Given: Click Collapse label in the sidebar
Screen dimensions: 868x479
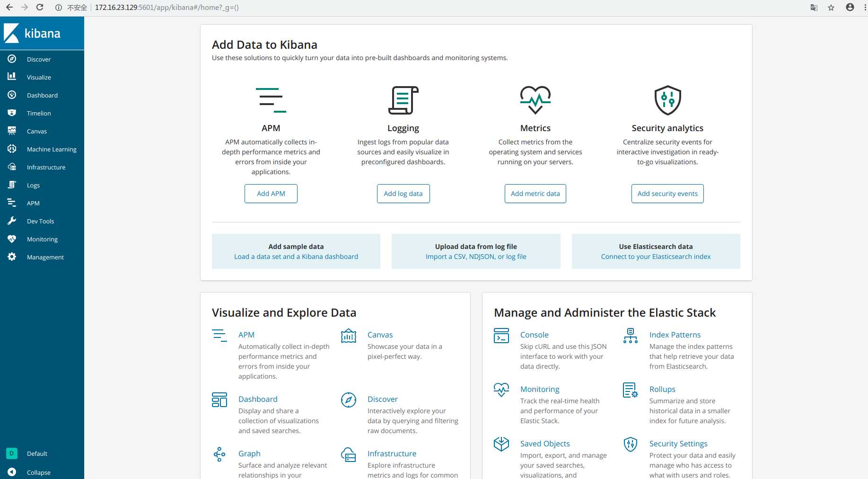Looking at the screenshot, I should point(39,472).
